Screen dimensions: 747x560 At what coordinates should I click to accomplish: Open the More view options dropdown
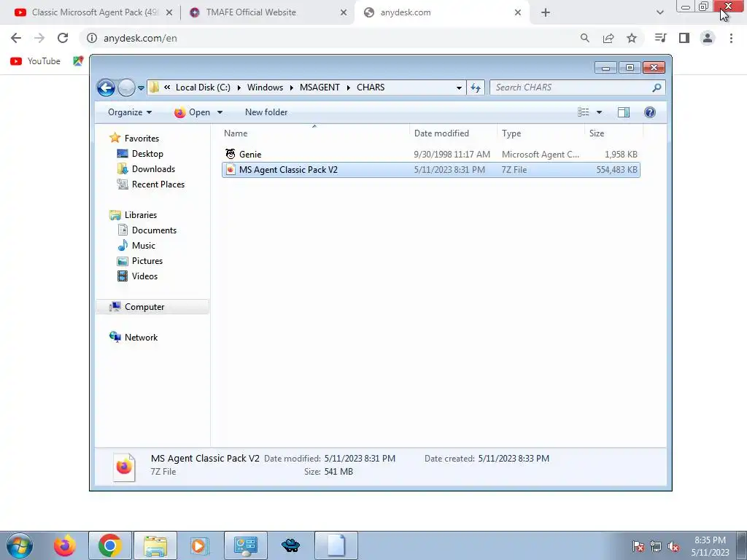600,112
